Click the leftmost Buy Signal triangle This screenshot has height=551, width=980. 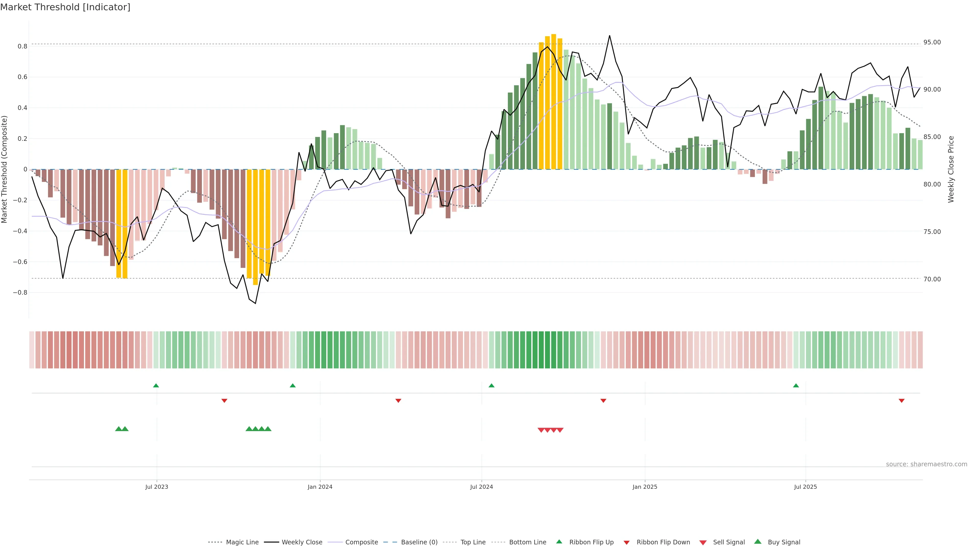click(x=118, y=429)
